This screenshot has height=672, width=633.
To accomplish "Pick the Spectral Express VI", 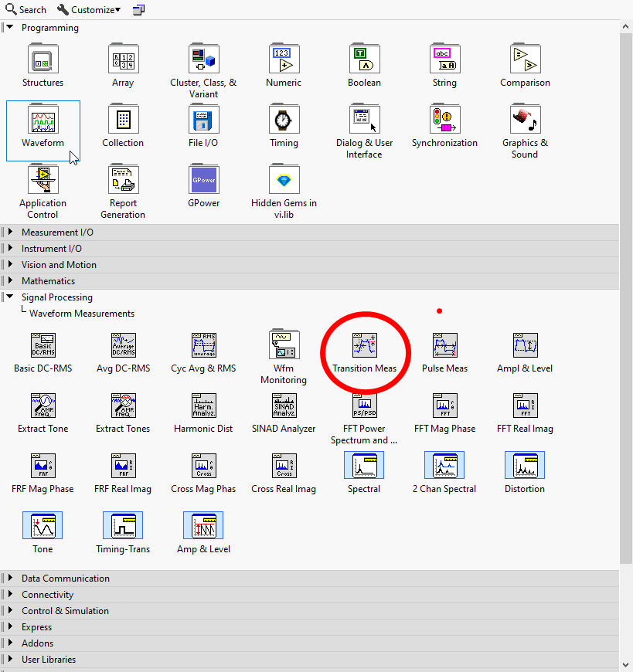I will click(x=364, y=467).
